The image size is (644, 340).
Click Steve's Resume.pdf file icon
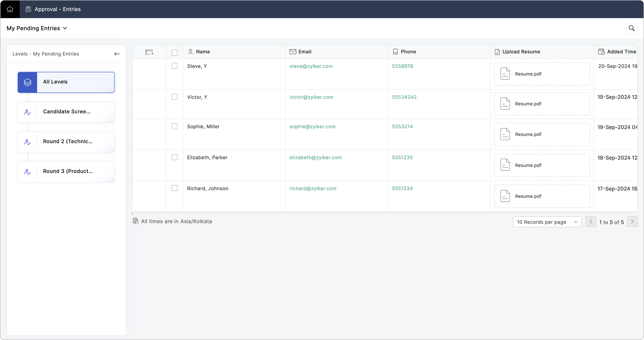[x=505, y=74]
